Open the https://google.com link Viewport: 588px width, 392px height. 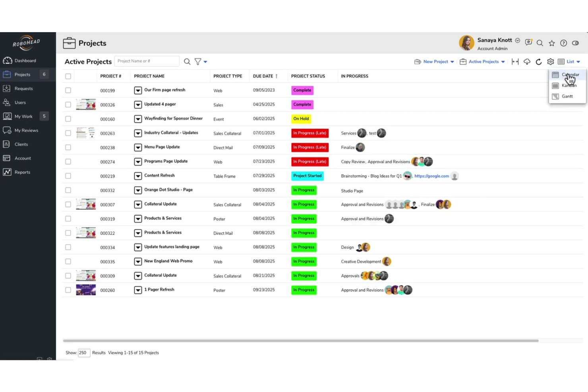[431, 176]
